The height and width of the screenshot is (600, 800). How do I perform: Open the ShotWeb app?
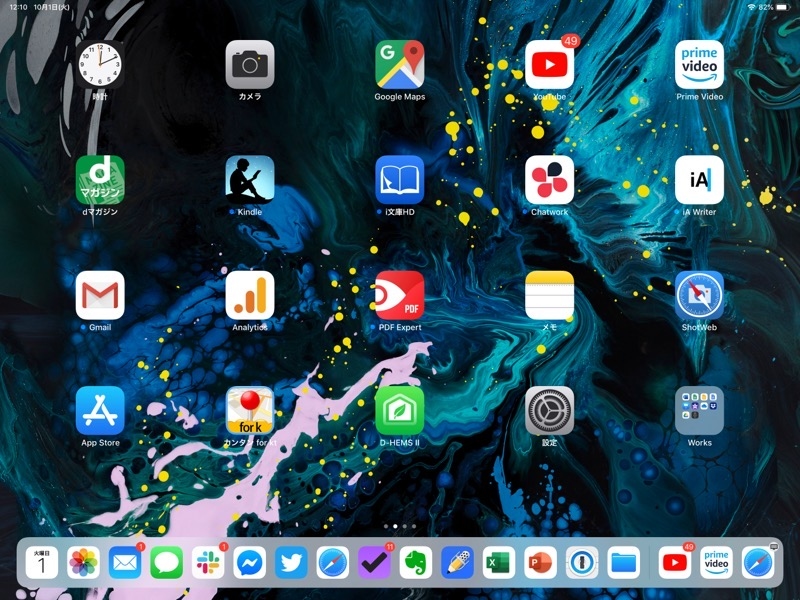tap(699, 295)
